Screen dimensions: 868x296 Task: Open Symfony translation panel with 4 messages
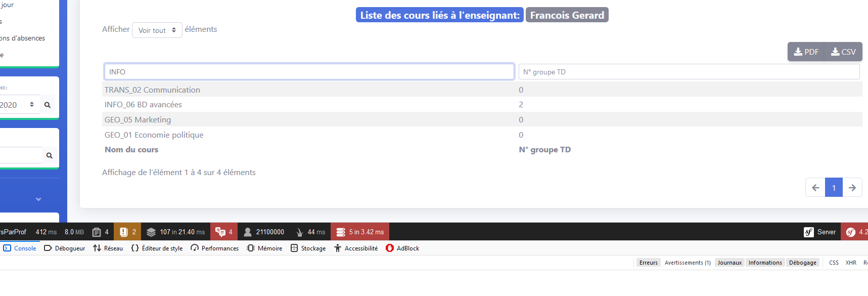224,232
